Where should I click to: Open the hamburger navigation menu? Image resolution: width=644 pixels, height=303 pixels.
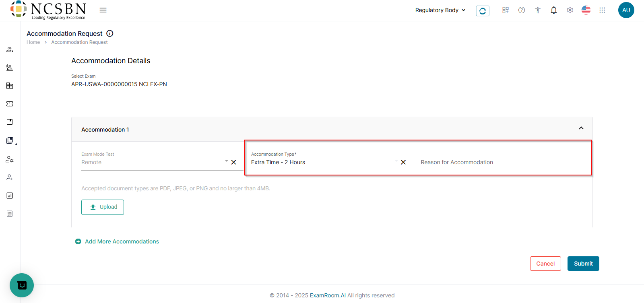(x=103, y=10)
